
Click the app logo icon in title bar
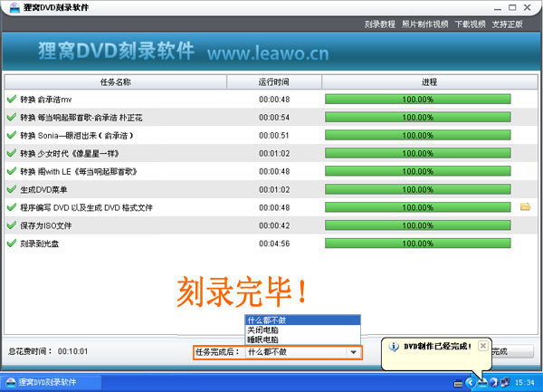[14, 7]
